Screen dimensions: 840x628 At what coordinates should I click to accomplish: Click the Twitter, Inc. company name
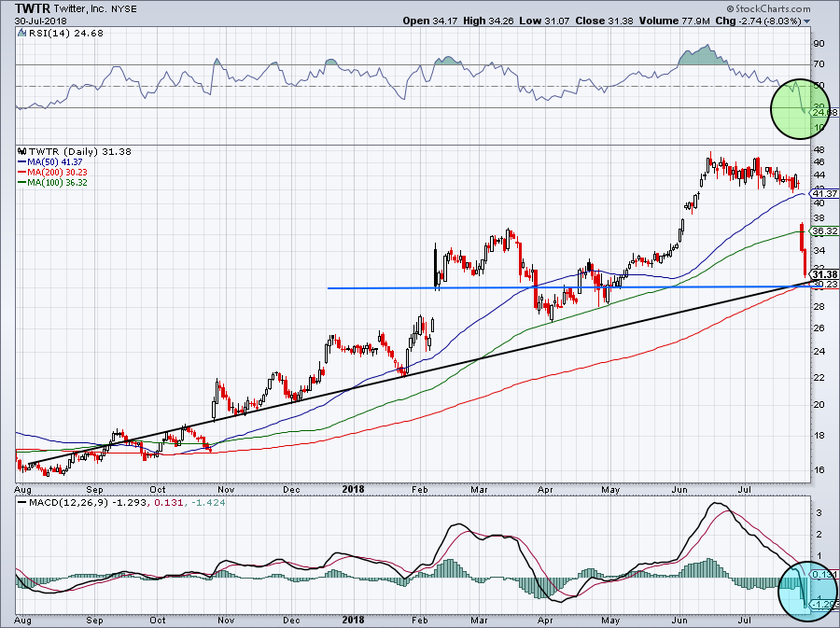(x=80, y=9)
